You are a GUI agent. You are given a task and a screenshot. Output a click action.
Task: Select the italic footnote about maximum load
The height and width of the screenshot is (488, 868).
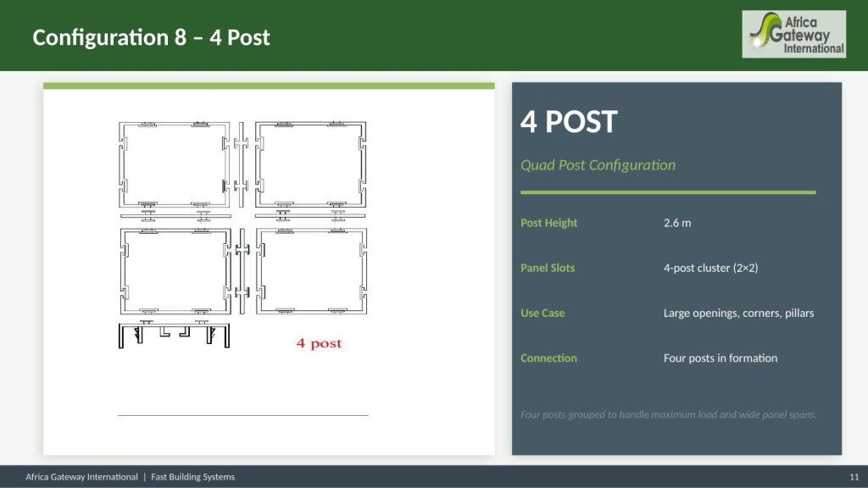(668, 414)
